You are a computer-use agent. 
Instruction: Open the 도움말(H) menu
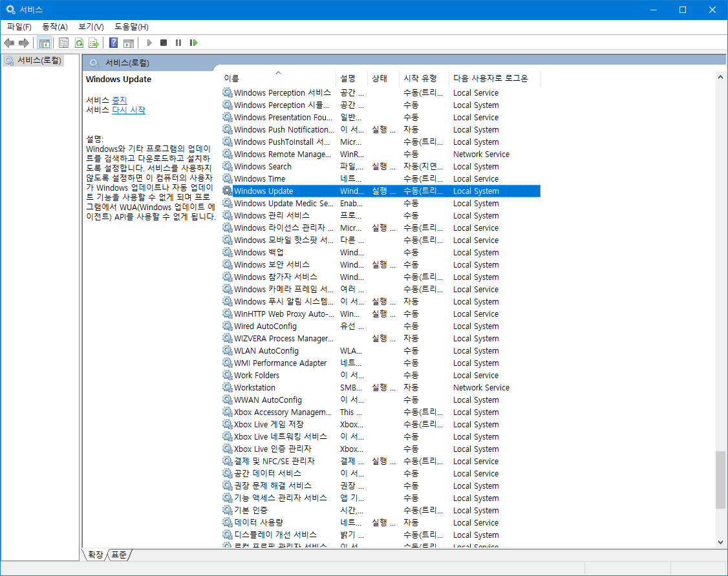pyautogui.click(x=131, y=27)
